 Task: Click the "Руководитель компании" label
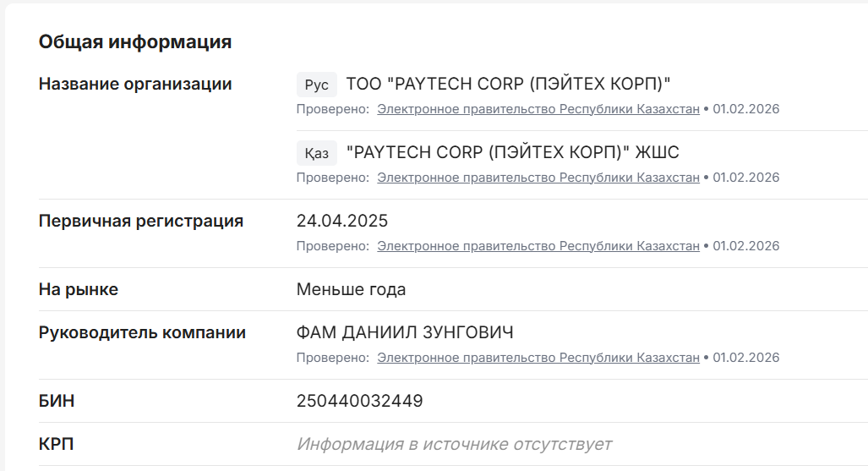point(142,333)
